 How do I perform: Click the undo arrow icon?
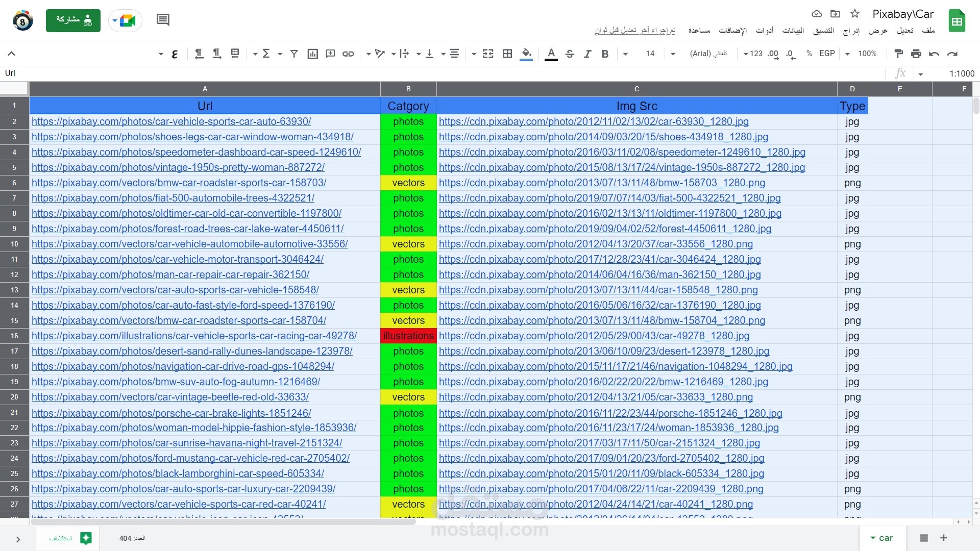point(934,54)
